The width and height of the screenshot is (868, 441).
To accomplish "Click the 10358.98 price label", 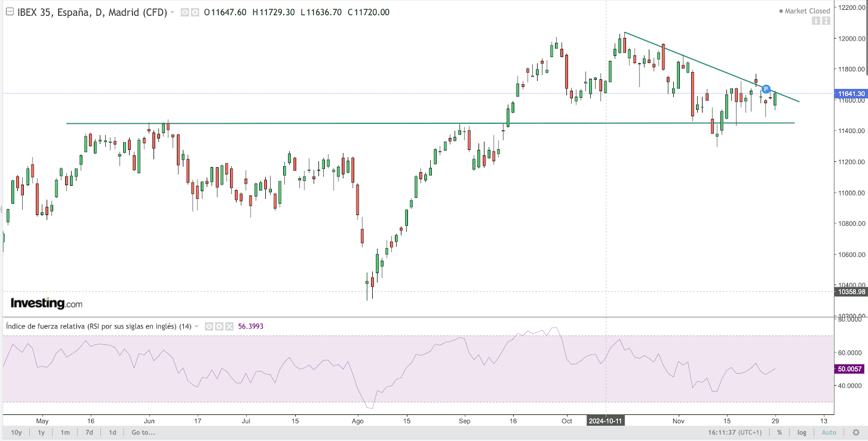I will [x=851, y=292].
